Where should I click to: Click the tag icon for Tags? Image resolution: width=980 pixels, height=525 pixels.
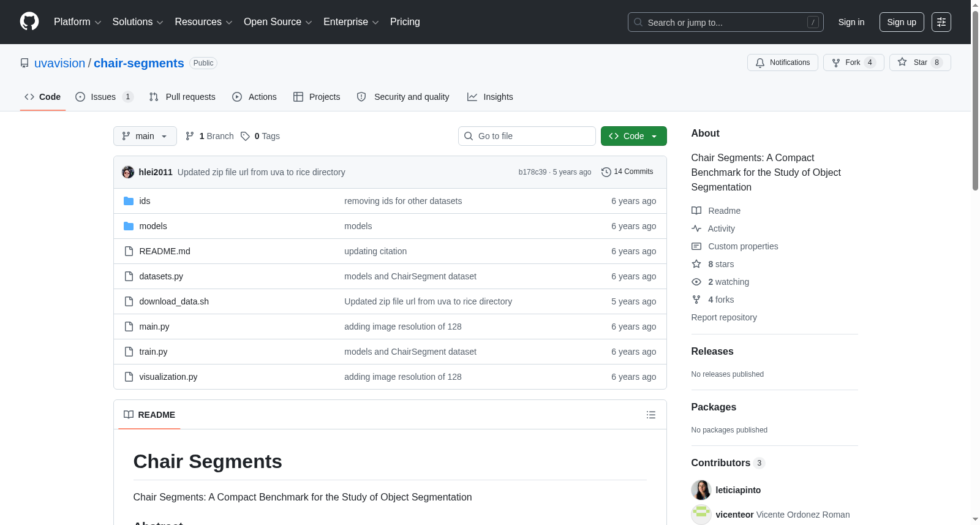245,136
